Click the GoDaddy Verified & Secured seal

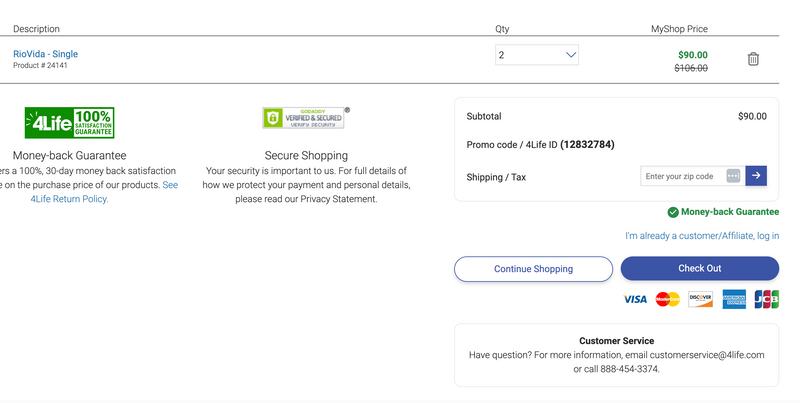point(306,118)
